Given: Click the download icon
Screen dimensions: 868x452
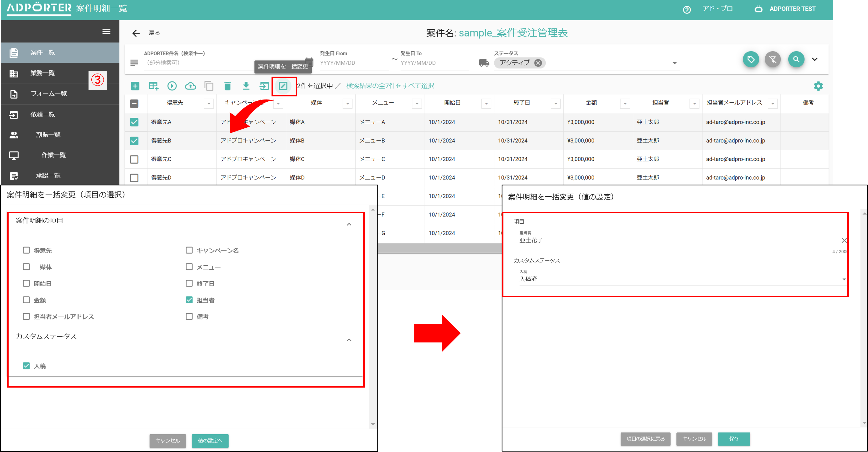Looking at the screenshot, I should [x=246, y=86].
